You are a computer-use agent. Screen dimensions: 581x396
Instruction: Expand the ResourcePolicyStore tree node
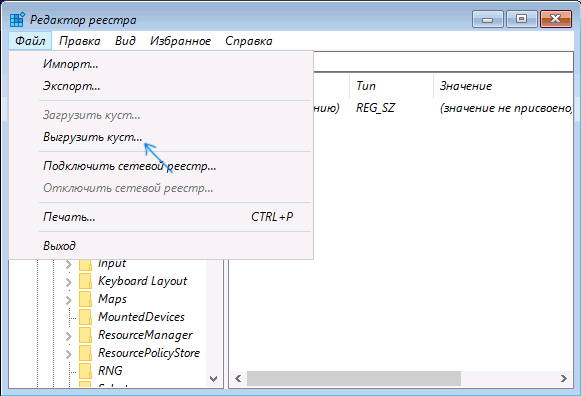69,354
